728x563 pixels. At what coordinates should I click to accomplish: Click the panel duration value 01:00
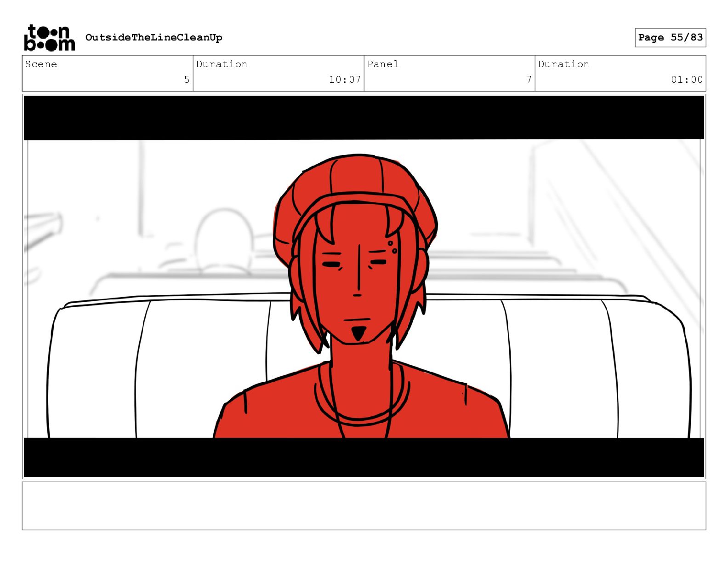click(687, 80)
